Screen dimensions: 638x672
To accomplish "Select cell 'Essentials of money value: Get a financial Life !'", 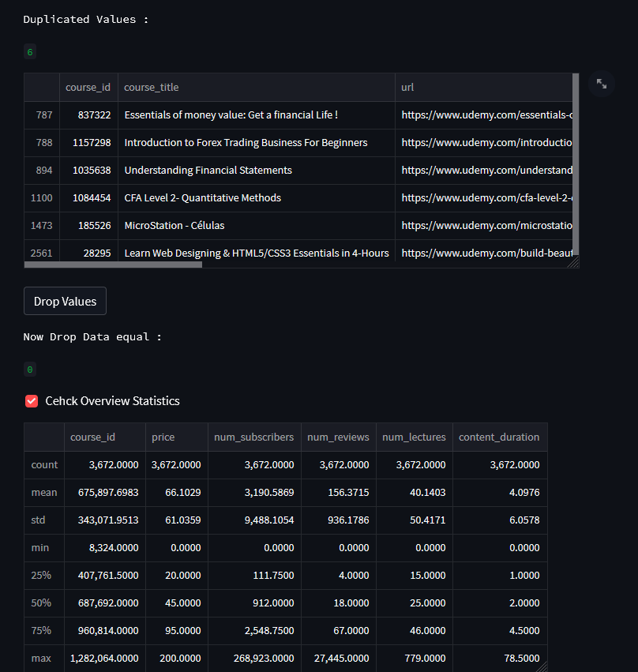I will pos(257,115).
